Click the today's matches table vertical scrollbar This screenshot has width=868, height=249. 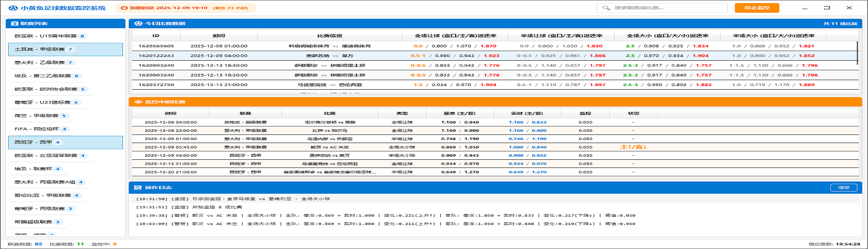point(857,52)
